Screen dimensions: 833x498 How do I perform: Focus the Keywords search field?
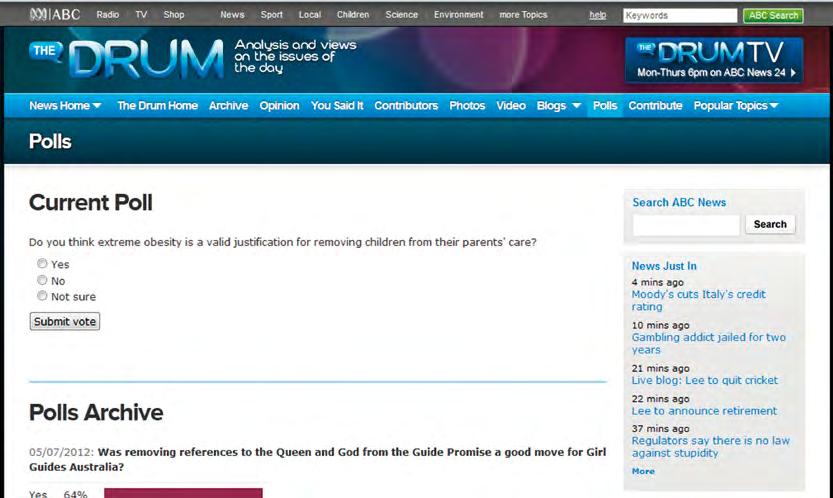680,15
